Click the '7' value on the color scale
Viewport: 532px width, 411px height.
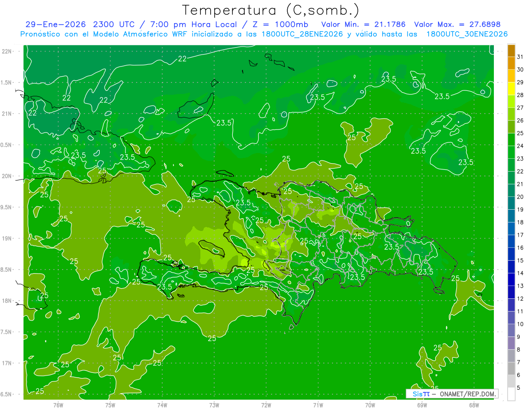519,362
